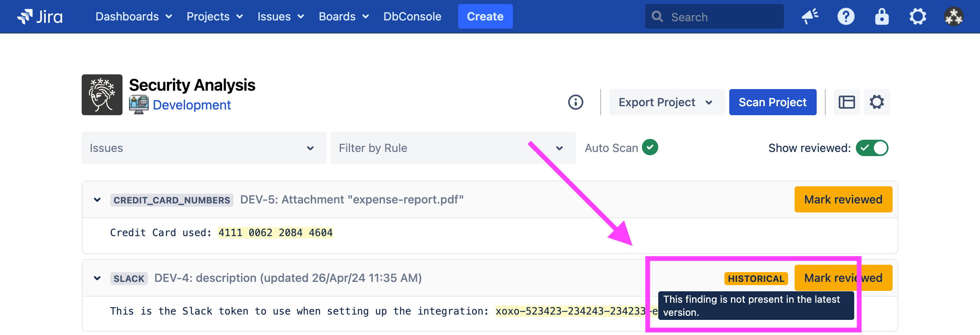Image resolution: width=980 pixels, height=335 pixels.
Task: Collapse the SLACK finding row
Action: click(97, 278)
